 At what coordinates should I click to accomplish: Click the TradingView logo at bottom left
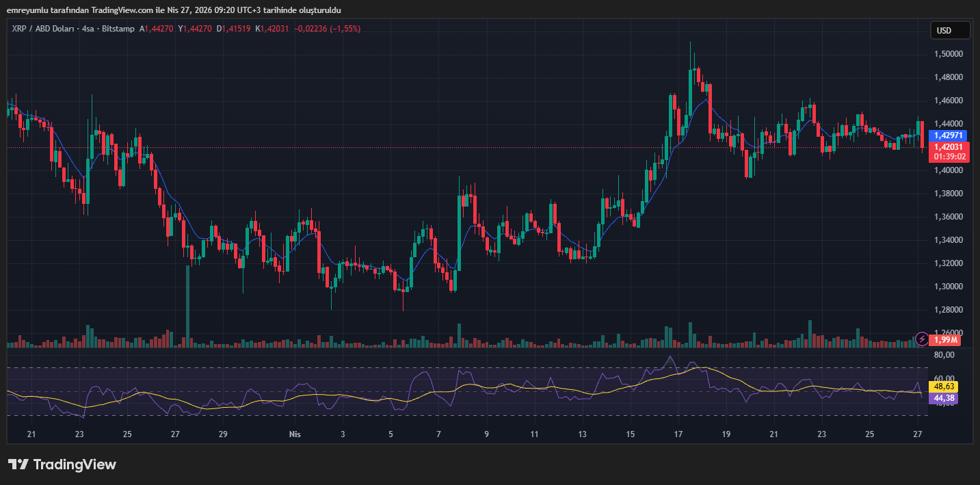tap(62, 464)
